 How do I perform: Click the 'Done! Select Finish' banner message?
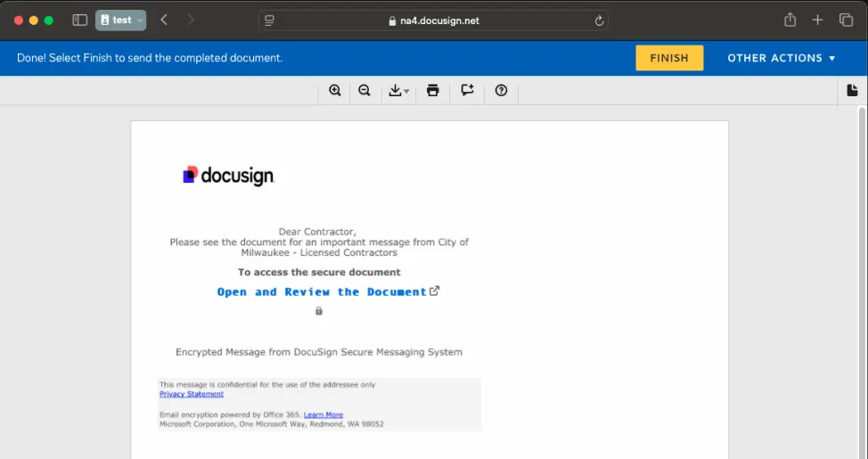click(x=150, y=58)
